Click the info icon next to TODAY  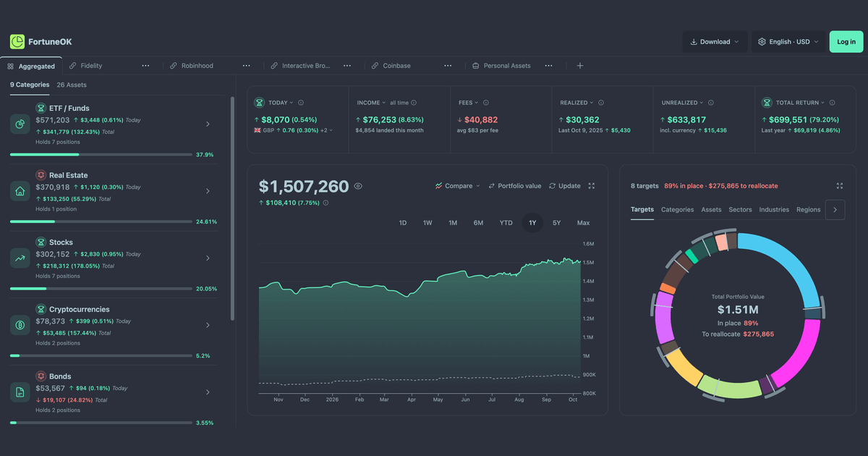[301, 103]
